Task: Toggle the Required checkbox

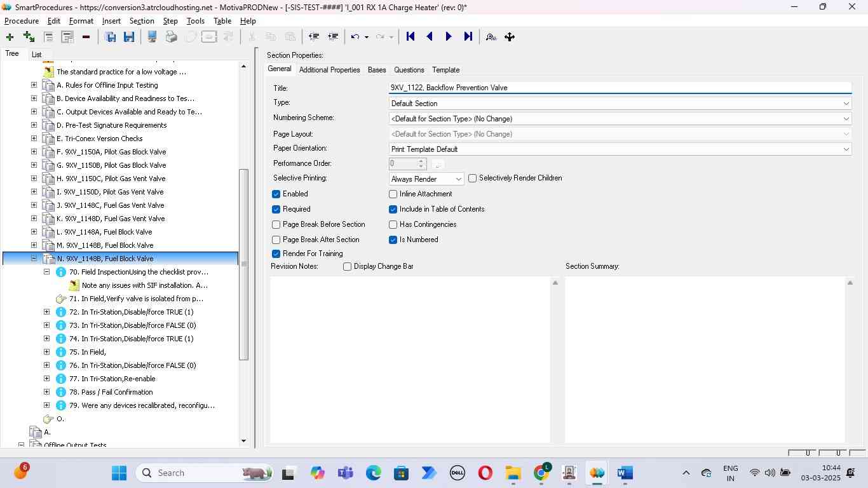Action: point(276,209)
